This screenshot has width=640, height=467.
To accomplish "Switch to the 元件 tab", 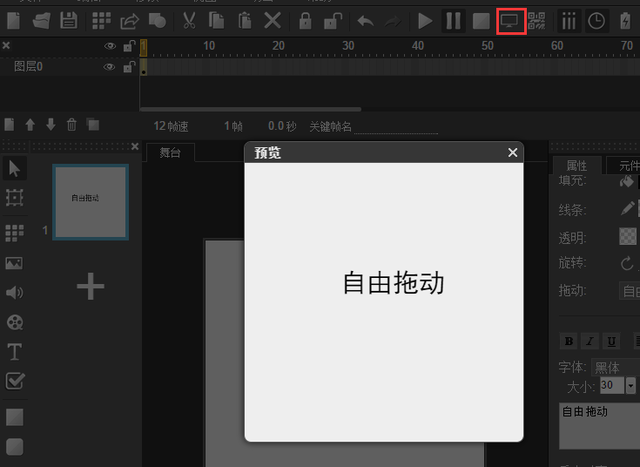I will [627, 166].
